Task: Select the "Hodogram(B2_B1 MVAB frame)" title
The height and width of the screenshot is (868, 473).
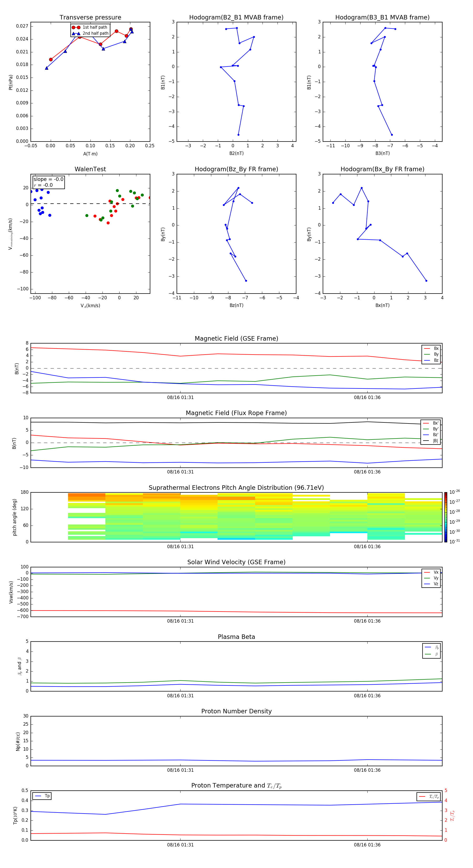Action: pyautogui.click(x=236, y=18)
